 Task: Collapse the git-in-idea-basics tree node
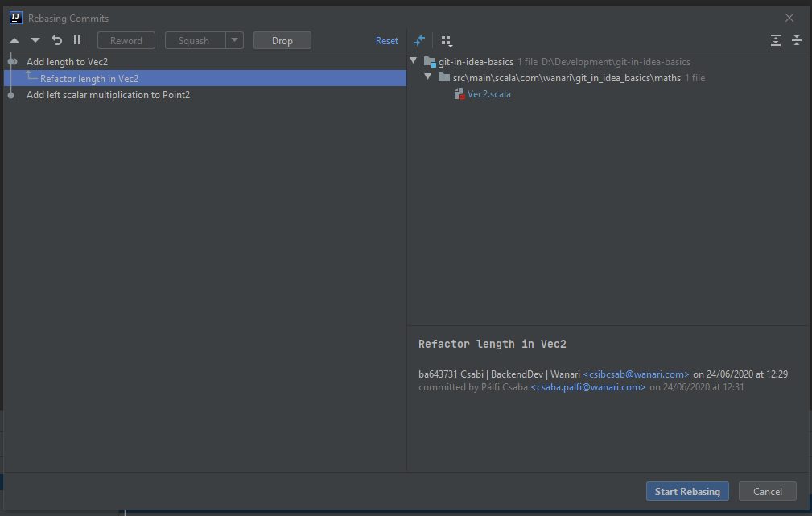coord(414,61)
